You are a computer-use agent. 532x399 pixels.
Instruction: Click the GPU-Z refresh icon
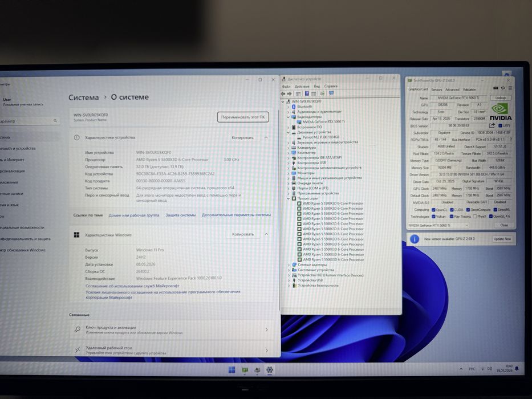point(503,88)
